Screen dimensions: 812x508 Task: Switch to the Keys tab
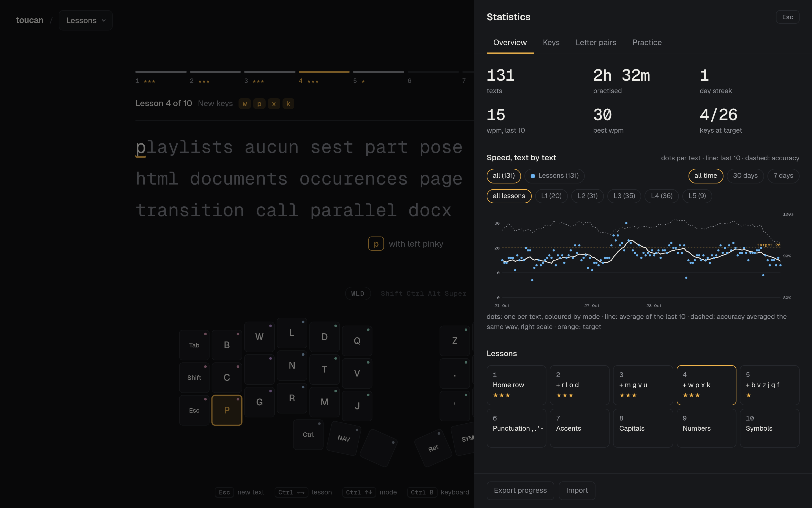pos(551,43)
